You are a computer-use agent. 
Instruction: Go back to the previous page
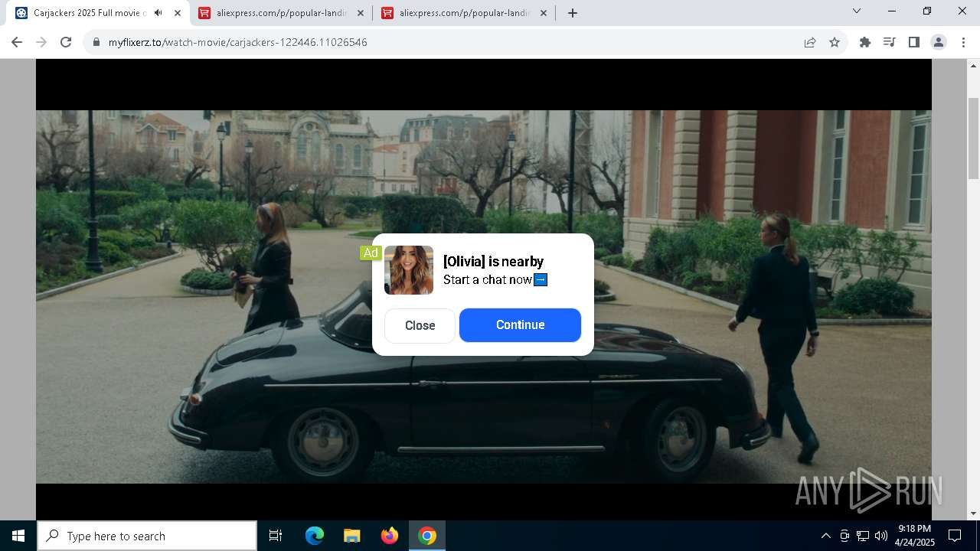[x=17, y=42]
